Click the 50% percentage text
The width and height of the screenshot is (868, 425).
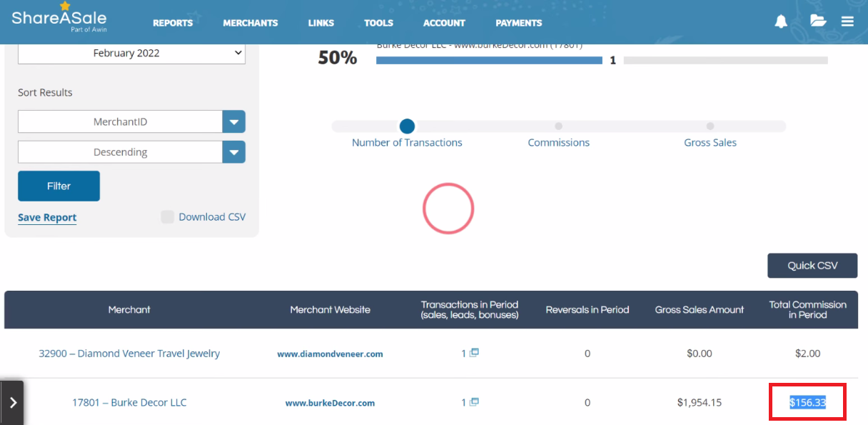(x=338, y=59)
